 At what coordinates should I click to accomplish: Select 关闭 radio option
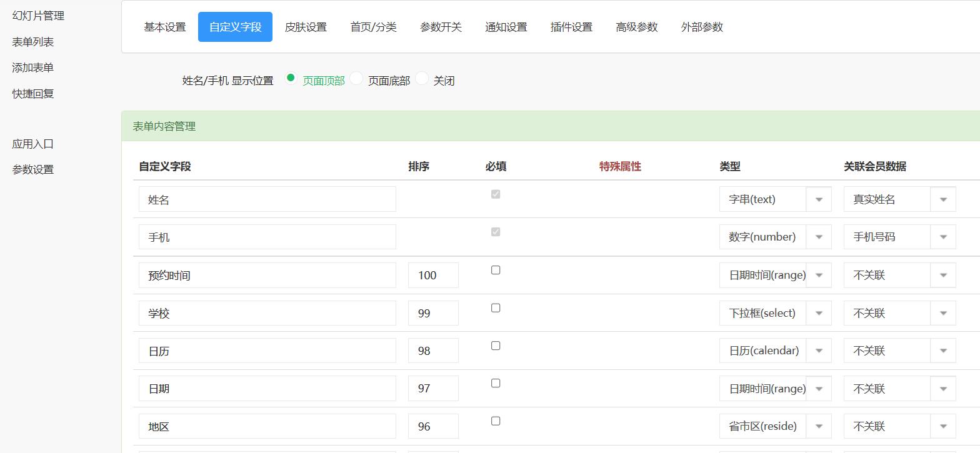click(422, 78)
